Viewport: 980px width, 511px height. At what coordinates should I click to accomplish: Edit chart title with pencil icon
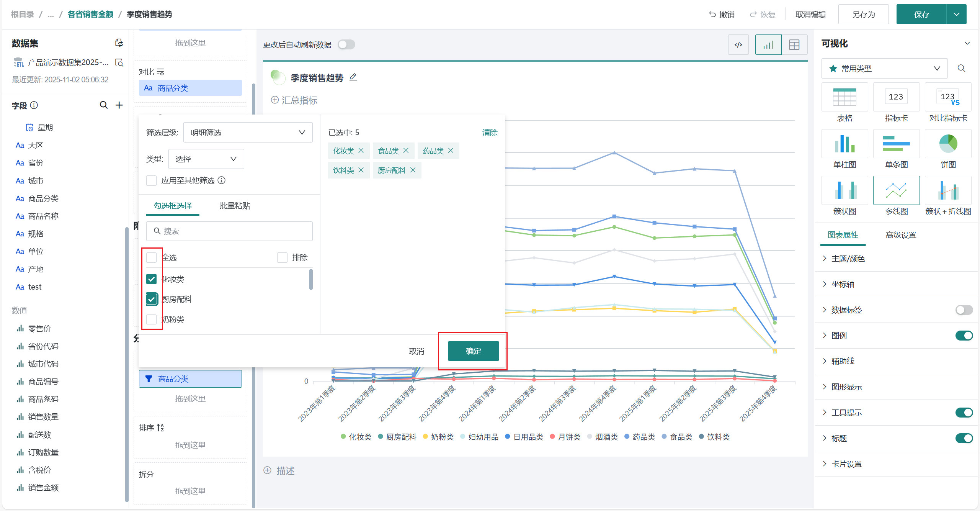tap(353, 77)
